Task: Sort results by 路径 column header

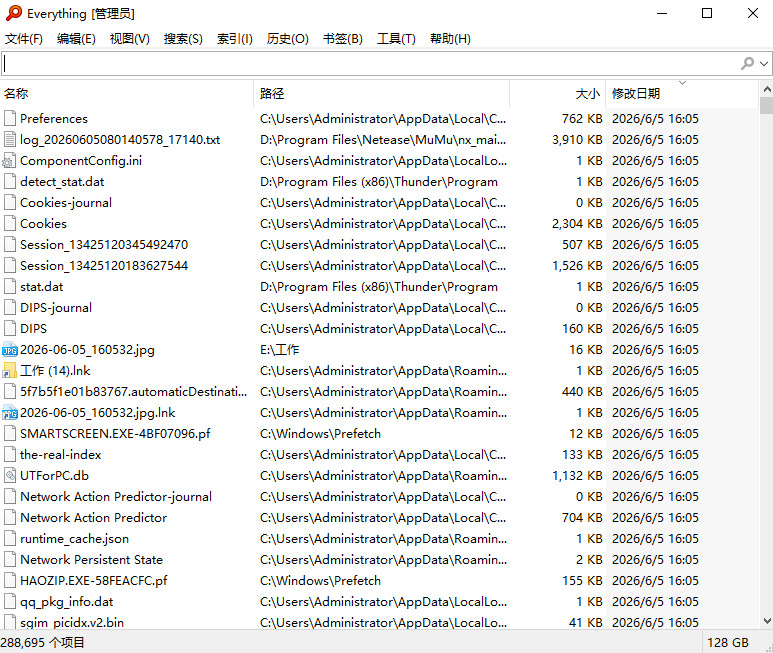Action: (x=382, y=94)
